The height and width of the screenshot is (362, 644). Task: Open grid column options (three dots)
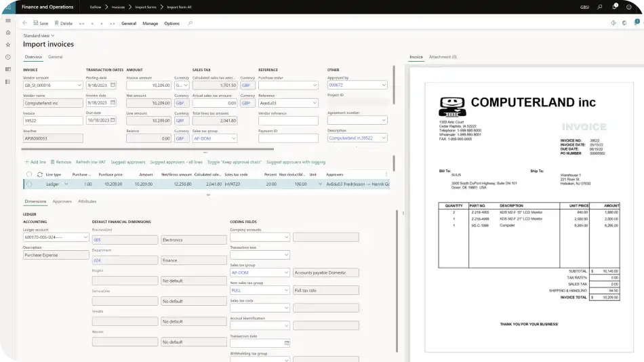(x=386, y=174)
